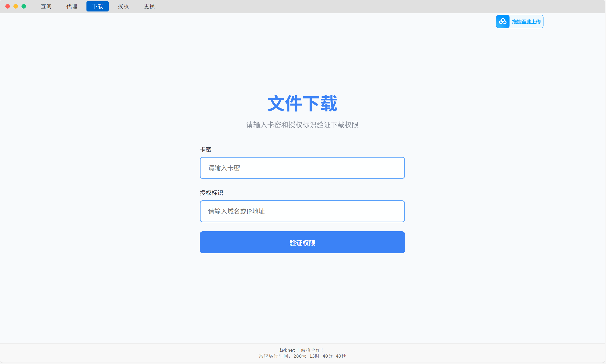Click the 授权标识 field label

[211, 193]
